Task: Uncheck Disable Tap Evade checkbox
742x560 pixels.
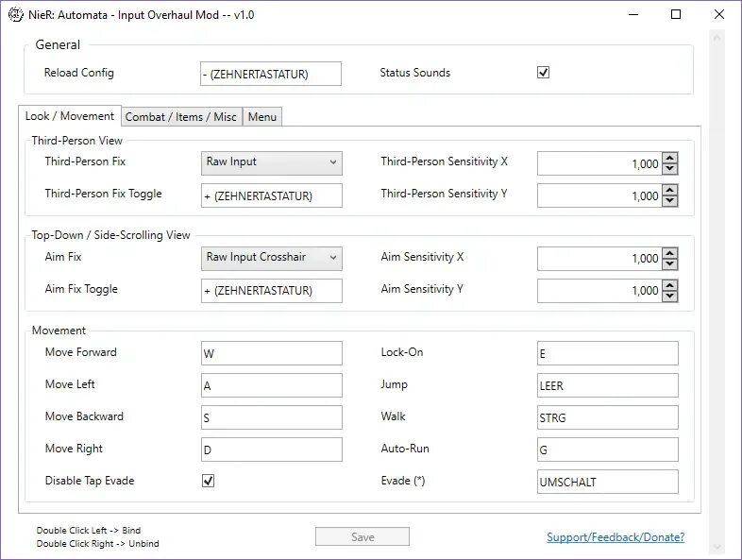Action: coord(209,481)
